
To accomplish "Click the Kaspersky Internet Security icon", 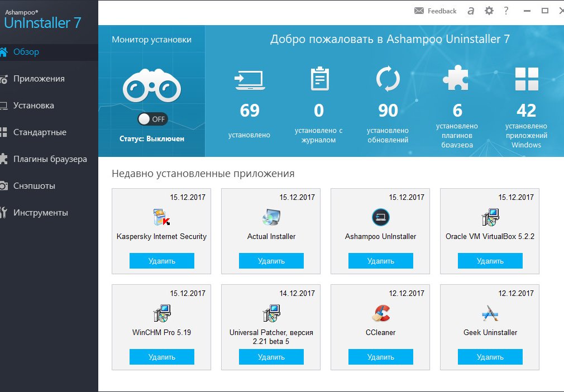I will (161, 217).
